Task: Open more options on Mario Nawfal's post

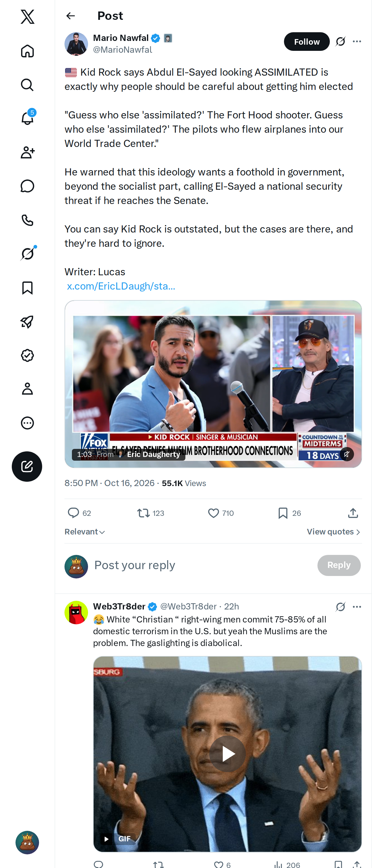Action: 357,42
